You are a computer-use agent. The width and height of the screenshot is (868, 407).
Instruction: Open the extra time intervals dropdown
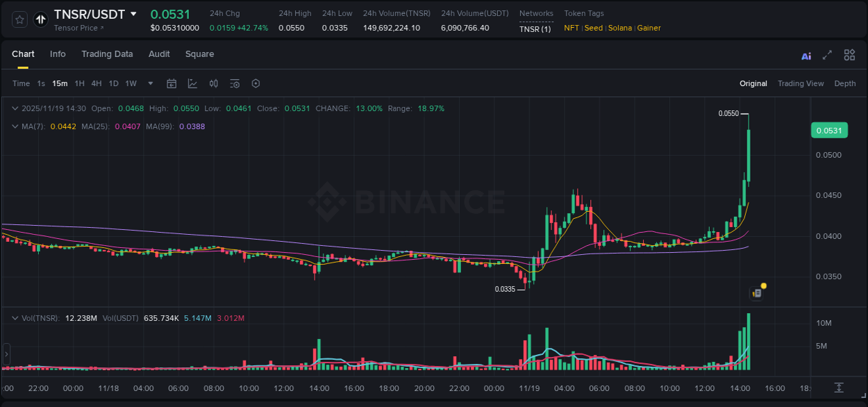[x=149, y=83]
